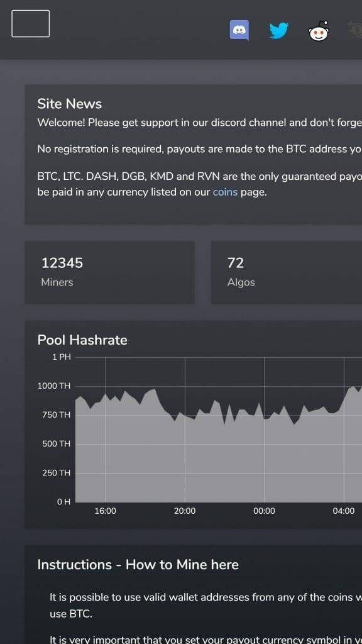Click the '500 TH' axis label
362x644 pixels.
[56, 444]
